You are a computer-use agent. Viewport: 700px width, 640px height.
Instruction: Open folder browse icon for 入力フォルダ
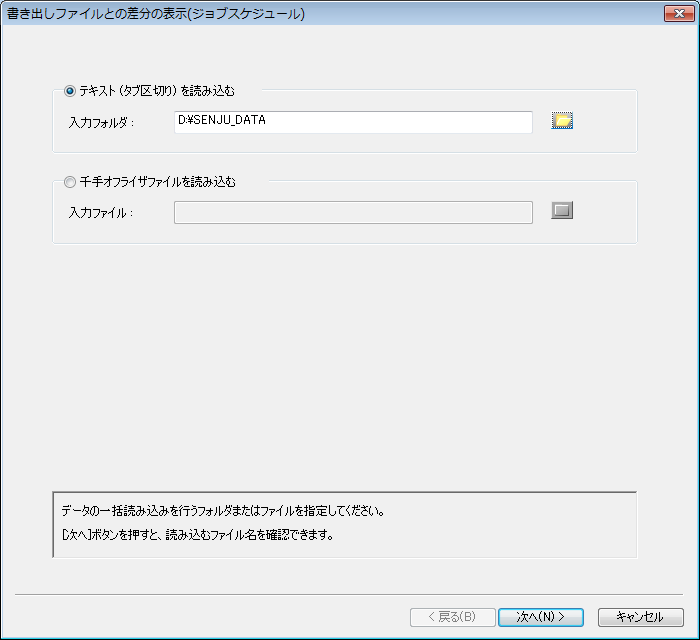point(562,121)
